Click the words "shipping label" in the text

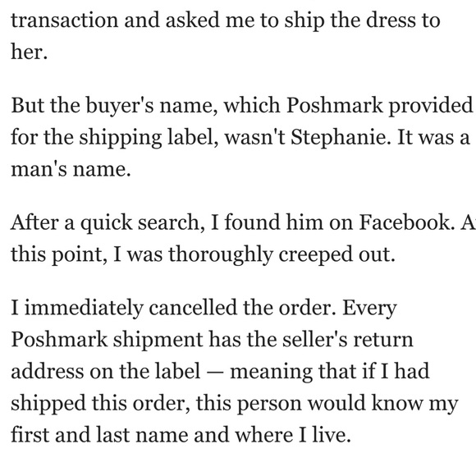click(x=149, y=138)
